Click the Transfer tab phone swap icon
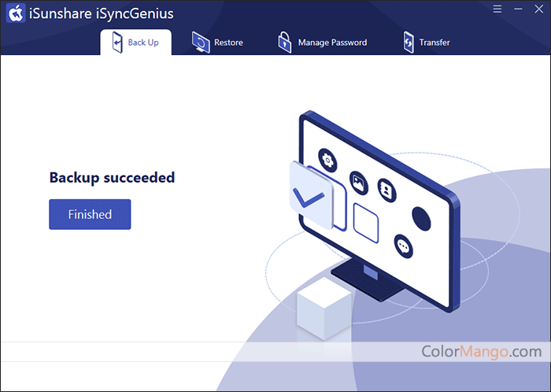This screenshot has width=551, height=392. pos(408,43)
